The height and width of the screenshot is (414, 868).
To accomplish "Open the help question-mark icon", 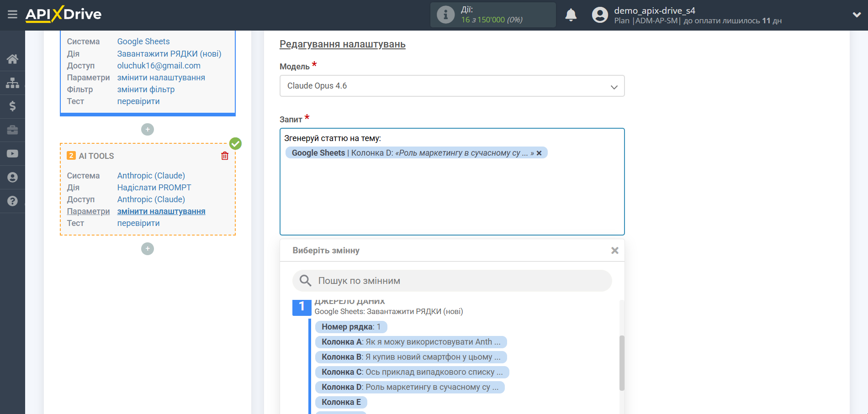I will pos(12,201).
